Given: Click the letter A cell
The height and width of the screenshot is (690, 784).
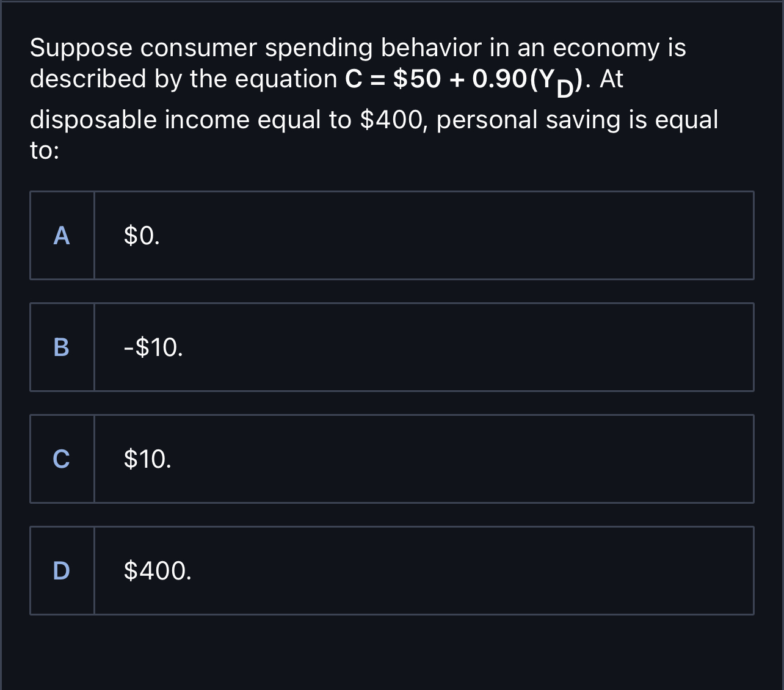Looking at the screenshot, I should click(x=61, y=236).
